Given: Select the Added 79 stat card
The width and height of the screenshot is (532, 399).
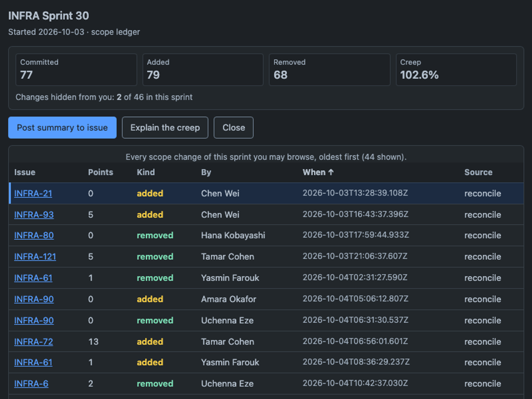Looking at the screenshot, I should pyautogui.click(x=203, y=70).
